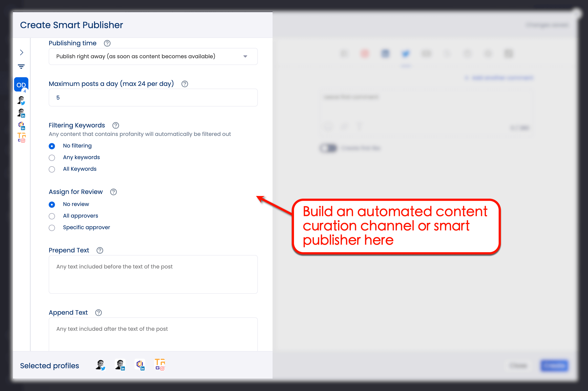Show Prepend Text help tooltip
This screenshot has width=588, height=391.
(x=100, y=250)
